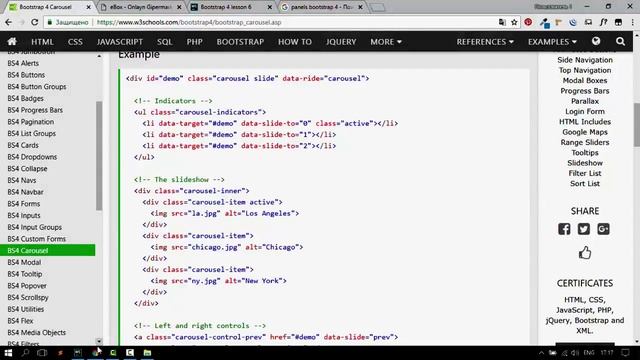Click the volume icon in system tray
Viewport: 640px width, 360px height.
575,353
